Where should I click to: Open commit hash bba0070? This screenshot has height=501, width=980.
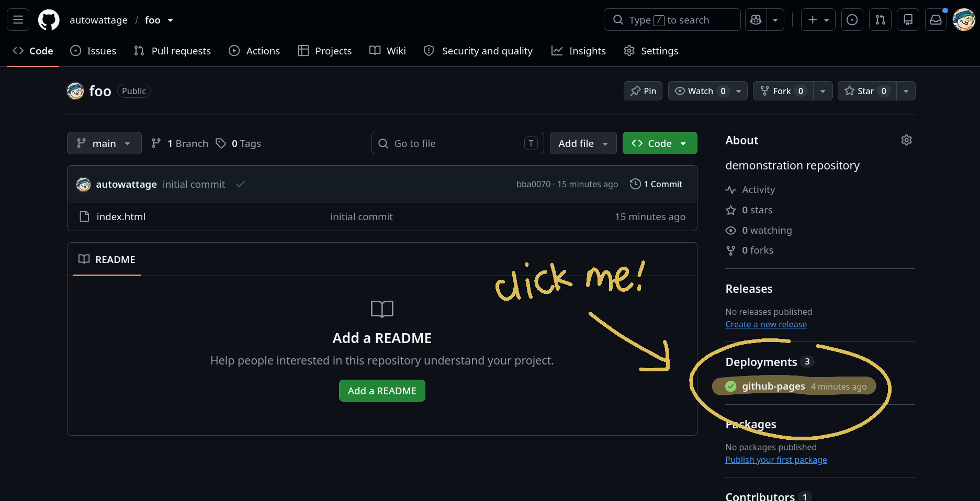[x=533, y=184]
